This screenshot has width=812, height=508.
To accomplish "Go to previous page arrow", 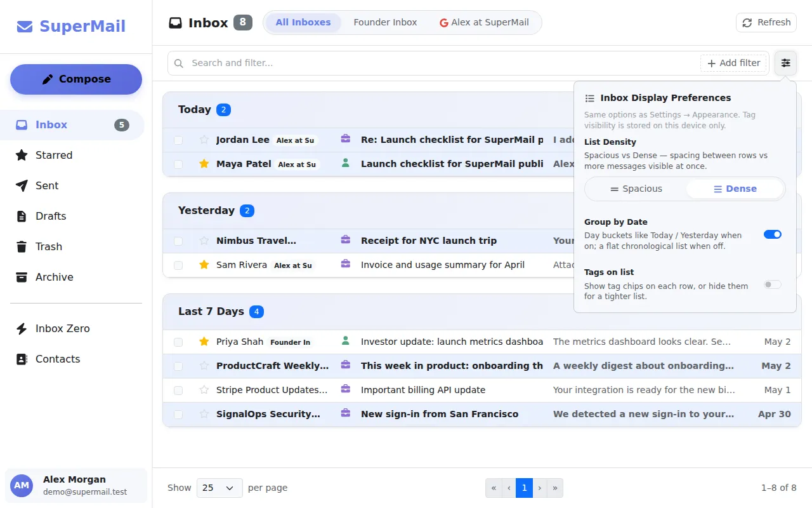I will [x=509, y=488].
